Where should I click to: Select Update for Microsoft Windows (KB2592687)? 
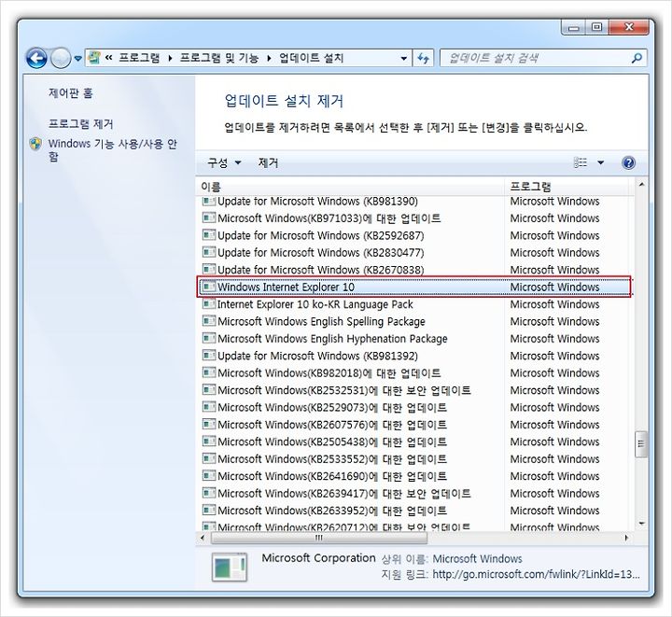(x=414, y=235)
